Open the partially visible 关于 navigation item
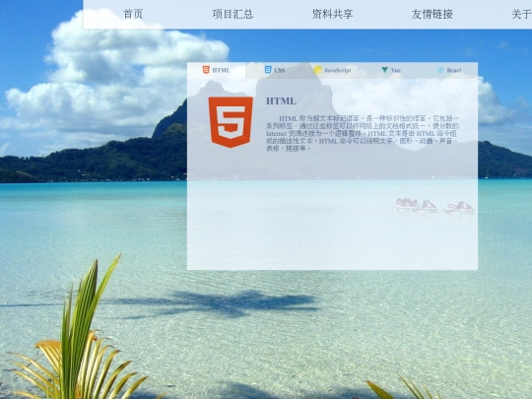 521,14
